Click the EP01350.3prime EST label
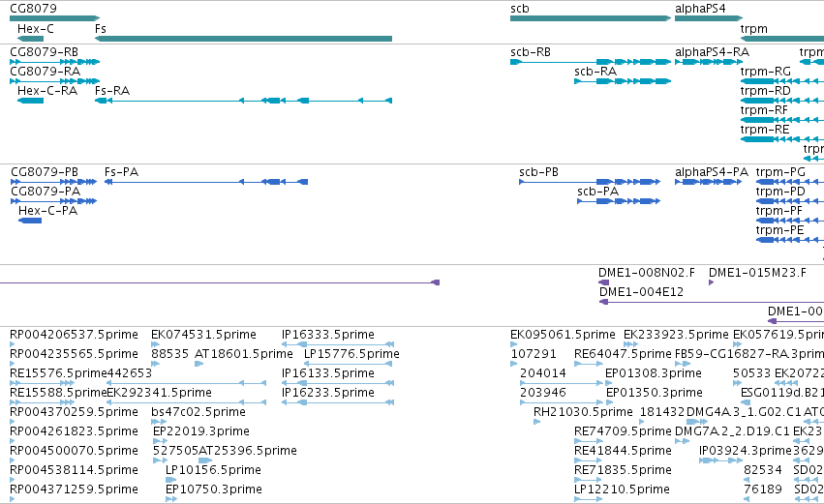The image size is (824, 504). 655,393
